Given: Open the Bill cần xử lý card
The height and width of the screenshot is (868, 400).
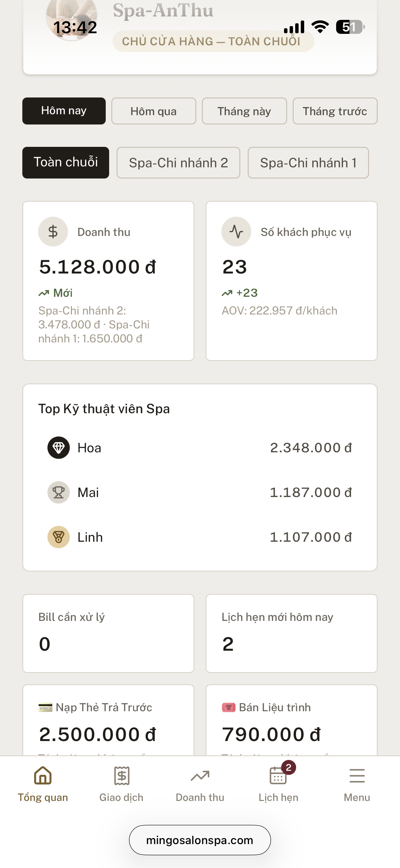Looking at the screenshot, I should 109,634.
